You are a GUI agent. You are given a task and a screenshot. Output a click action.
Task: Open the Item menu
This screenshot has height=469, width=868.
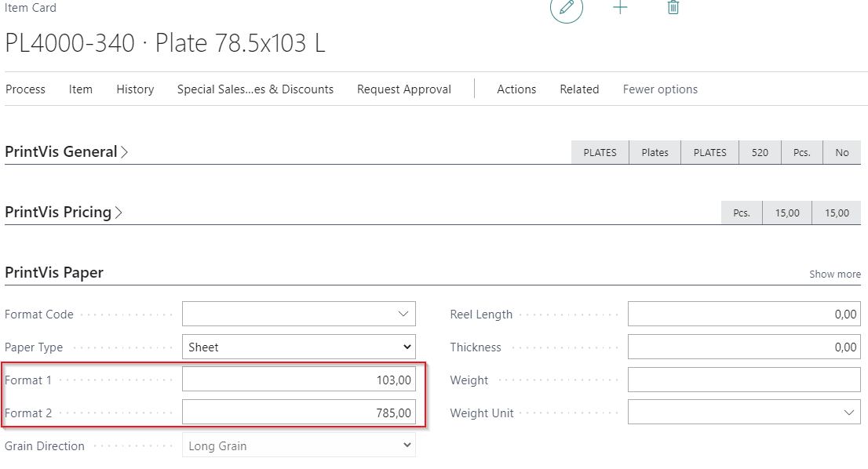click(81, 89)
